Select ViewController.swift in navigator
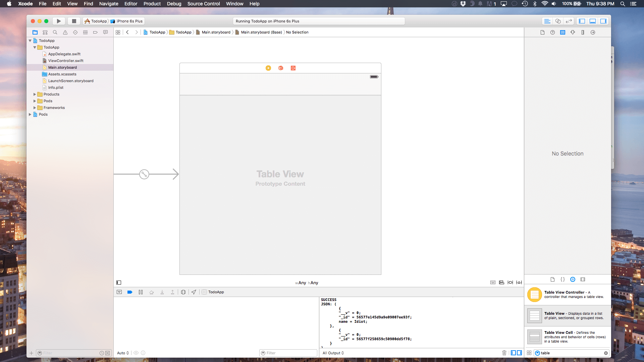Image resolution: width=644 pixels, height=362 pixels. (66, 61)
